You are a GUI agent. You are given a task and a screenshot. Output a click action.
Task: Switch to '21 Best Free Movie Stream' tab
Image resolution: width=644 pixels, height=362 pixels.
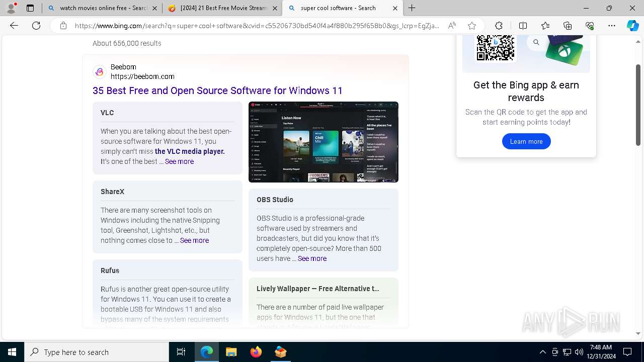(x=222, y=8)
